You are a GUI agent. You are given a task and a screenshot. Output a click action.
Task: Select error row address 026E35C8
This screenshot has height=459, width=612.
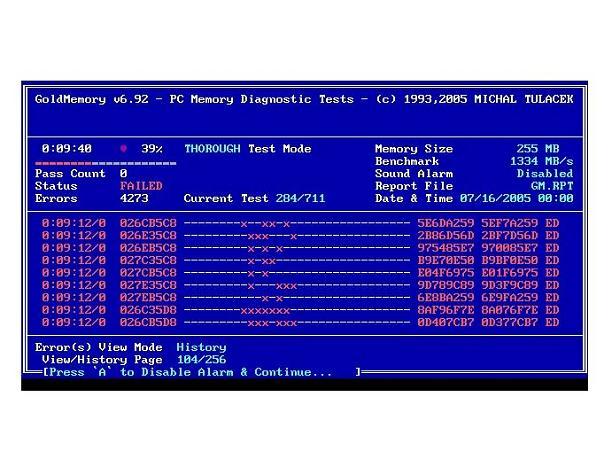pyautogui.click(x=148, y=236)
